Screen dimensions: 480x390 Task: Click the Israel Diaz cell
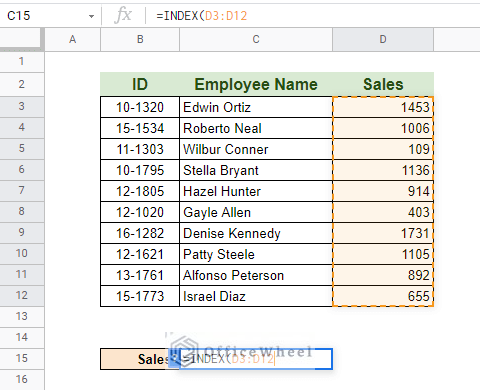pyautogui.click(x=256, y=296)
